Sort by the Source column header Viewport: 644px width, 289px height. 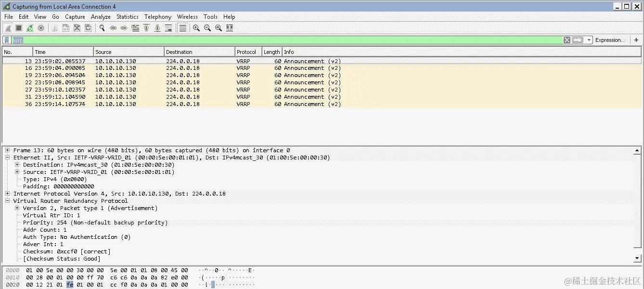click(129, 52)
